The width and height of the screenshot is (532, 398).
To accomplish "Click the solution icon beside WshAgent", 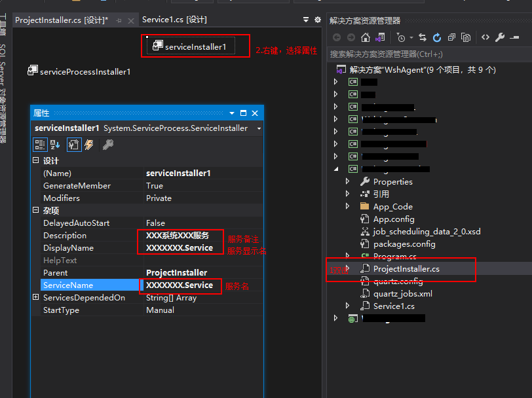I will 341,69.
